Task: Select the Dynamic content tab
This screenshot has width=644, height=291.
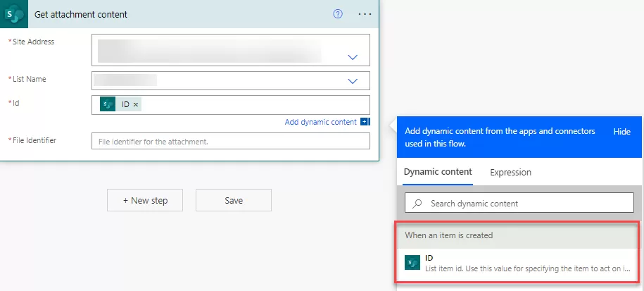Action: [438, 172]
